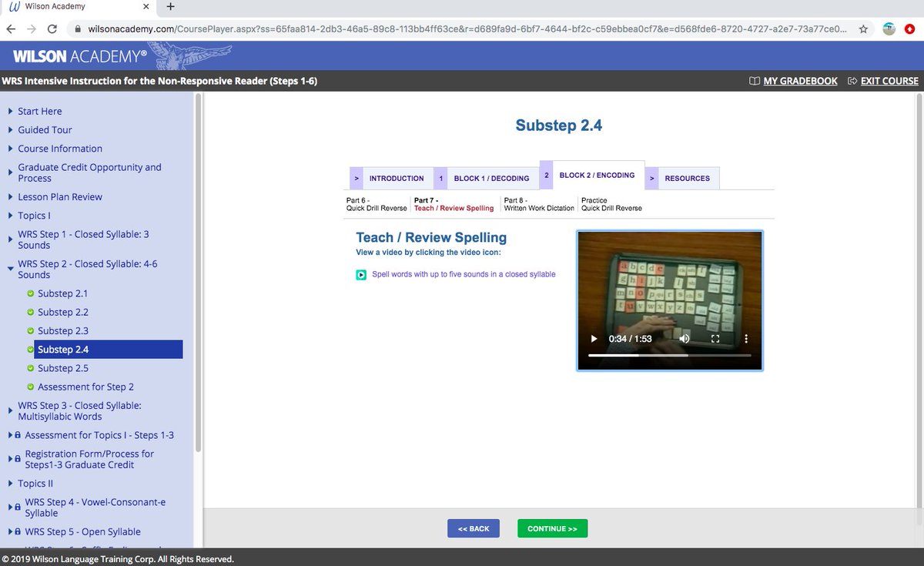The image size is (924, 566).
Task: Click the sidebar vertical scrollbar
Action: point(198,273)
